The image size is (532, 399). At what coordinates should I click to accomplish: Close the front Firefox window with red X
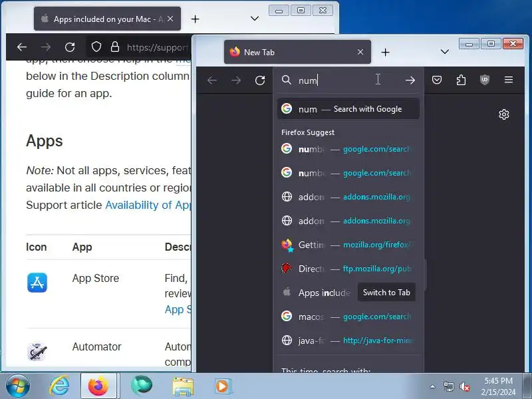513,44
